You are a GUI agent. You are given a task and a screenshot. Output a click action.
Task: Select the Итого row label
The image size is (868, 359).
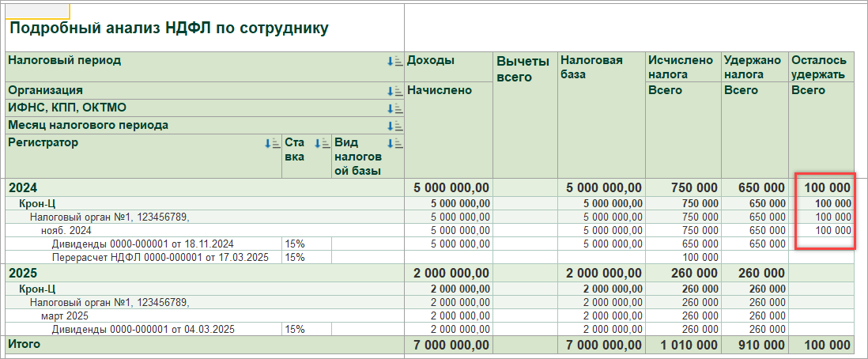(x=25, y=344)
